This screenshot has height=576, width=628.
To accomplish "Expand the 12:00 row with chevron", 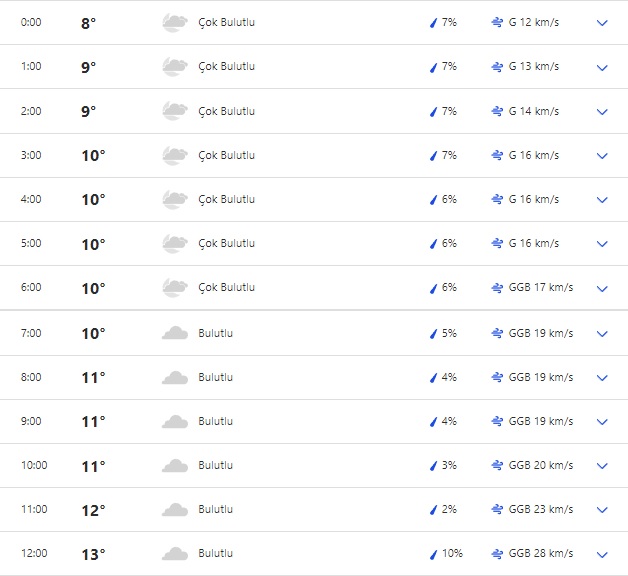I will (602, 554).
